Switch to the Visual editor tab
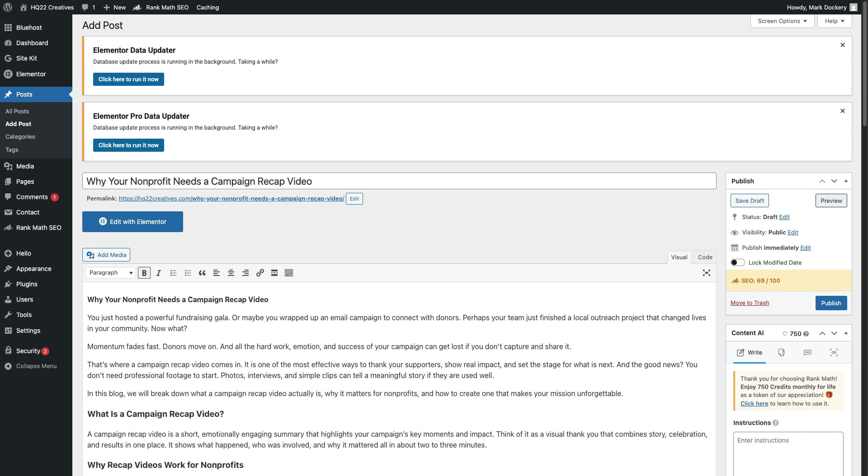868x476 pixels. point(679,257)
